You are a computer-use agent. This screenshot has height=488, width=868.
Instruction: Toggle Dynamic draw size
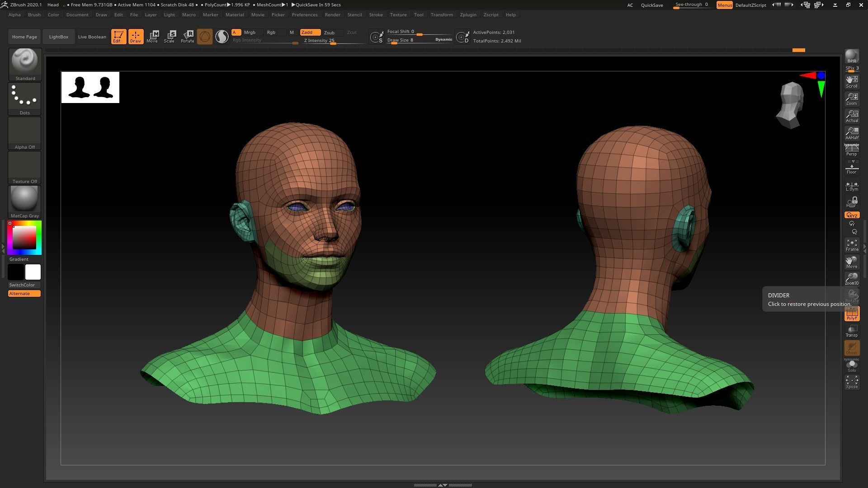click(x=443, y=40)
